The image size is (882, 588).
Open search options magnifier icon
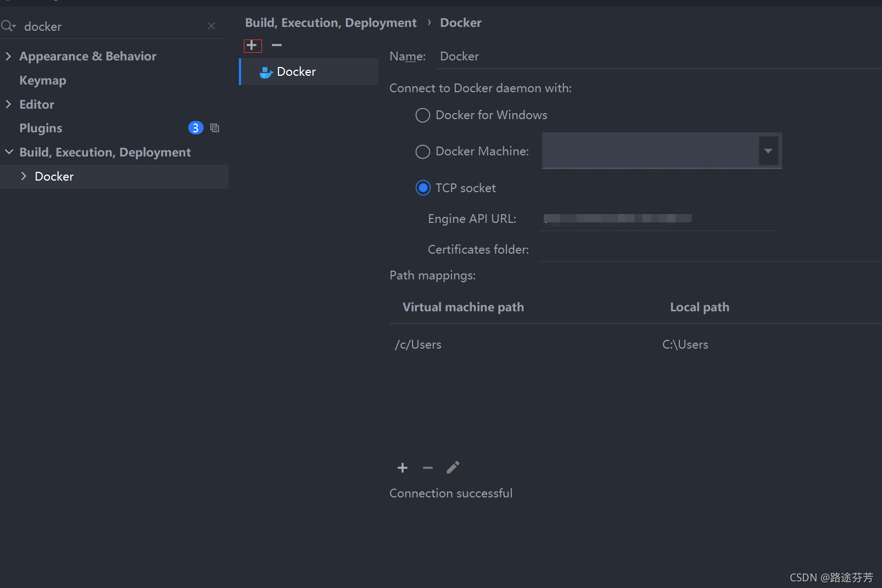[x=8, y=26]
